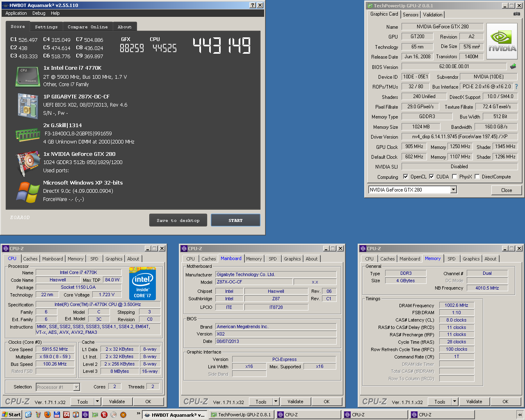525x420 pixels.
Task: Open the floppy disk save icon in quick launch
Action: click(x=57, y=415)
